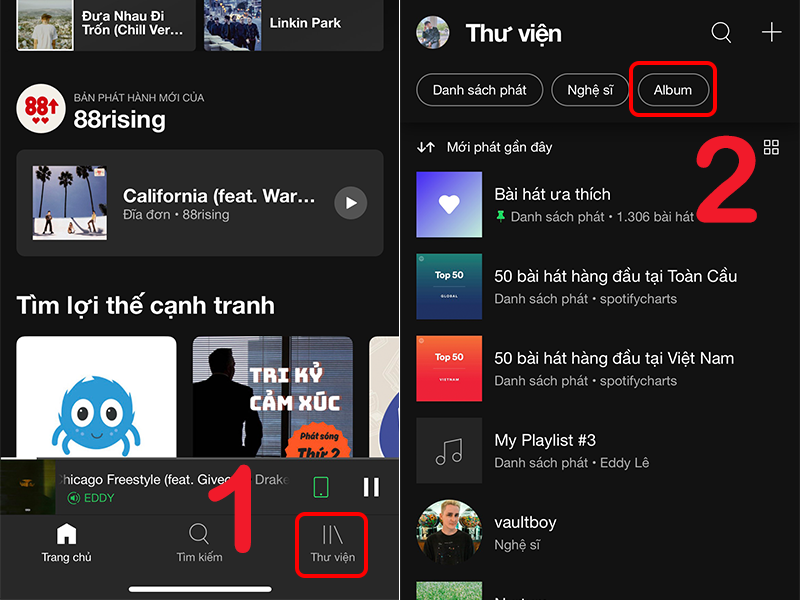Image resolution: width=800 pixels, height=600 pixels.
Task: Tap the vaultboy artist photo
Action: click(449, 532)
